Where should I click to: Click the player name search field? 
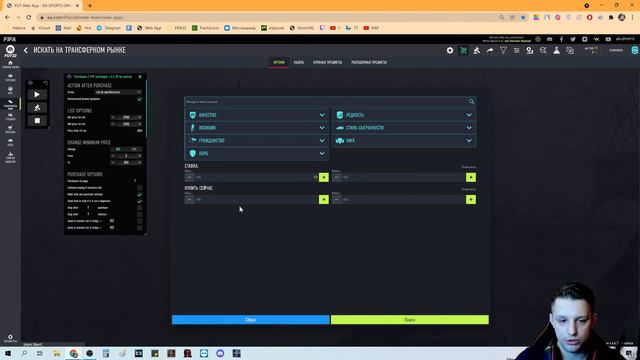click(x=327, y=101)
